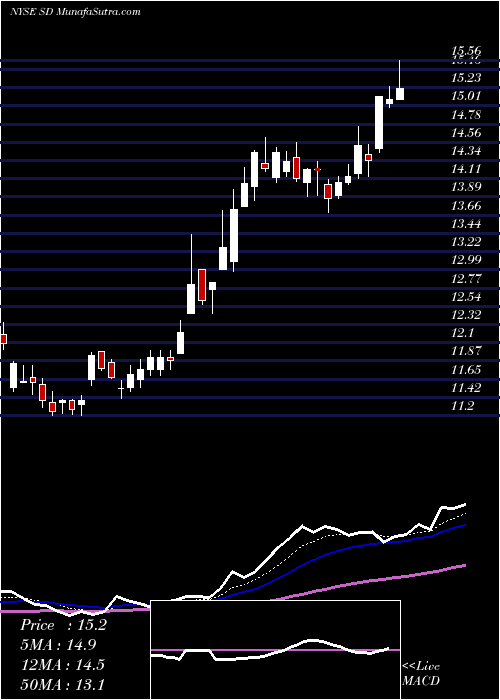Image resolution: width=500 pixels, height=700 pixels.
Task: Select the 11.42 price axis label
Action: point(466,388)
